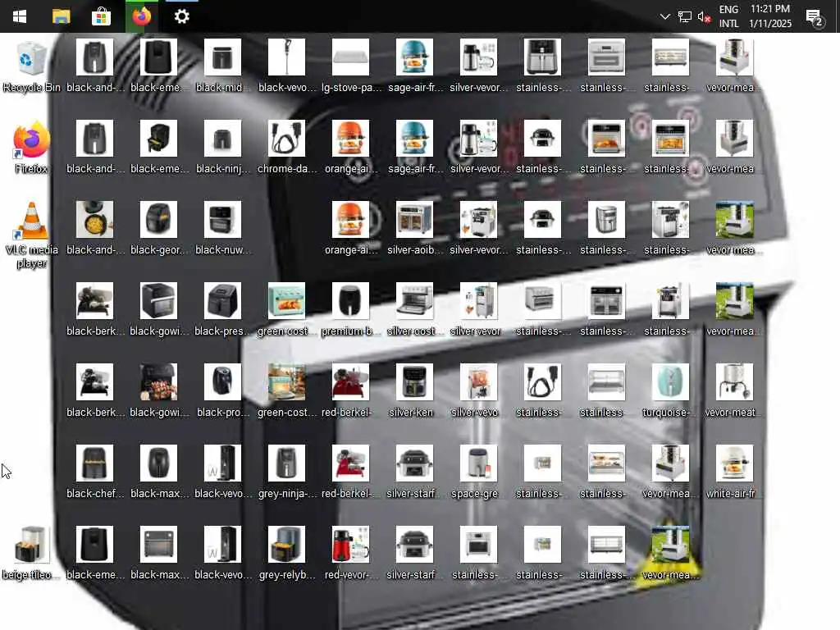Viewport: 840px width, 630px height.
Task: Select the space-gre image file
Action: [x=478, y=472]
